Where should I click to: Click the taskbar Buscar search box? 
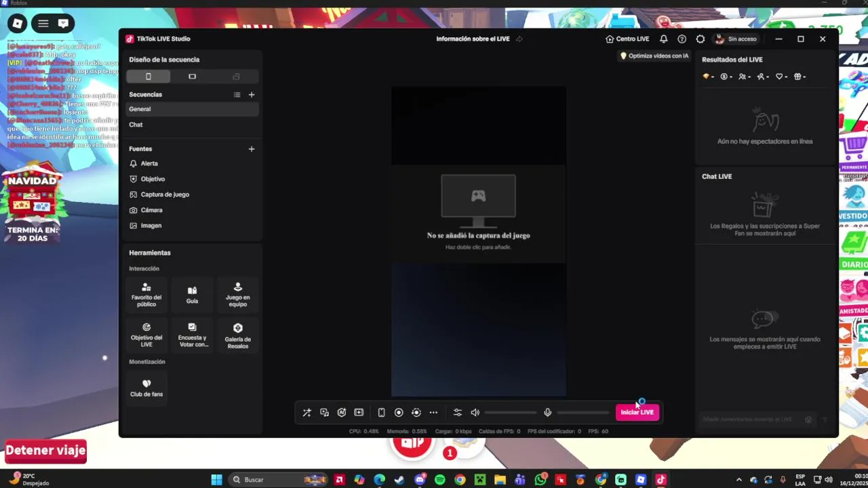click(279, 480)
